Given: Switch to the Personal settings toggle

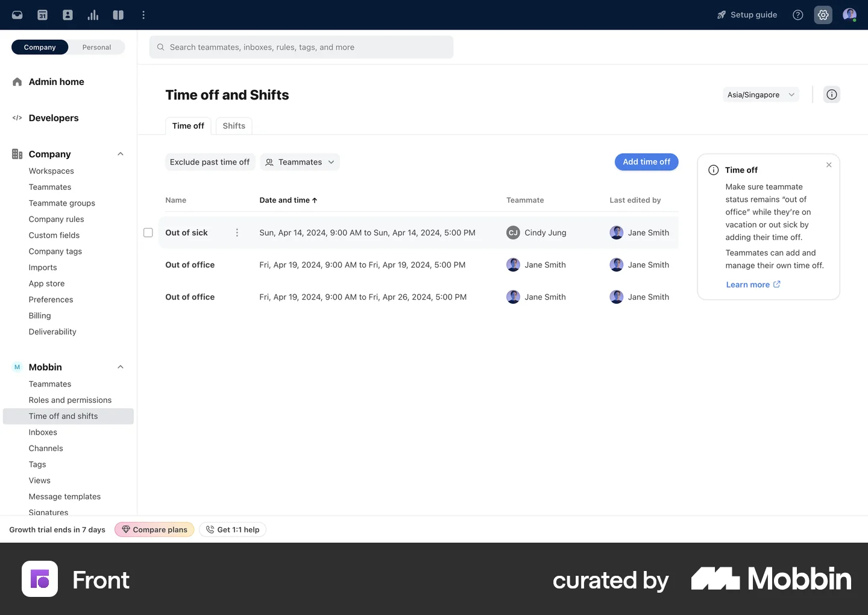Looking at the screenshot, I should pos(96,47).
